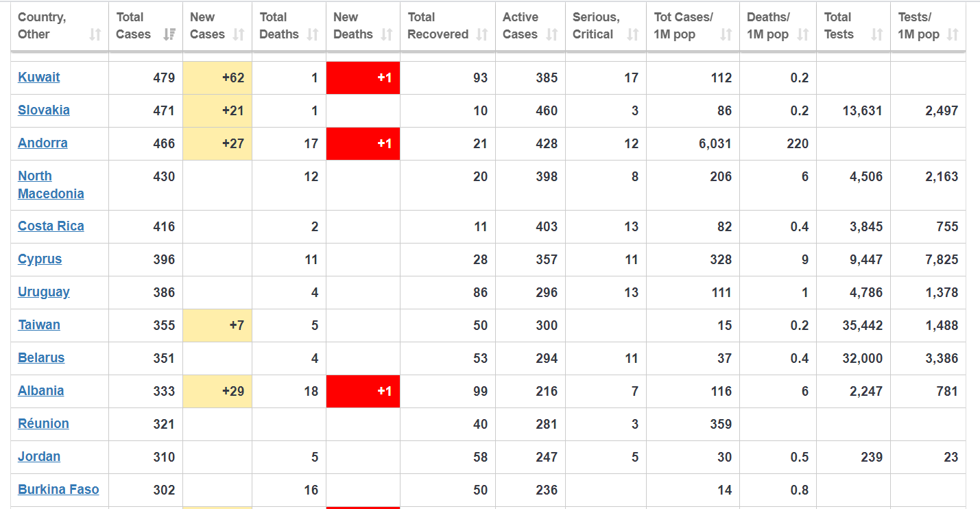Select Slovakia's total tests value 13,631

pyautogui.click(x=861, y=110)
